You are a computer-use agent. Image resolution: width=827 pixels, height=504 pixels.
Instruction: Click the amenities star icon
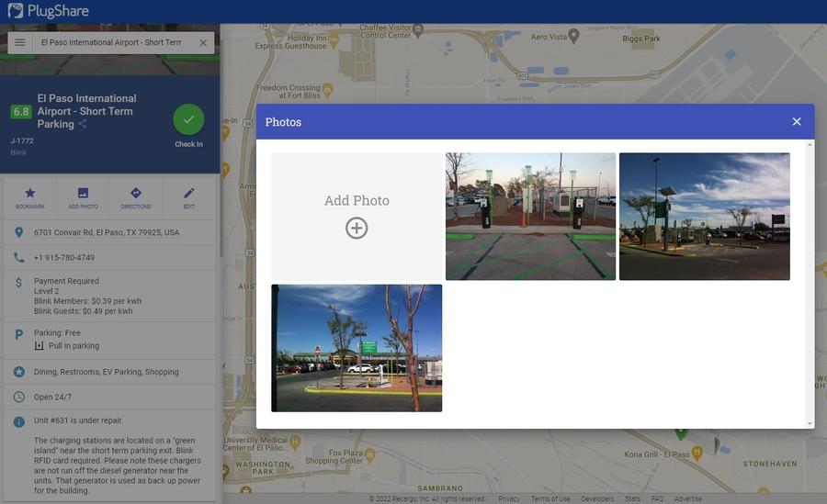[19, 372]
